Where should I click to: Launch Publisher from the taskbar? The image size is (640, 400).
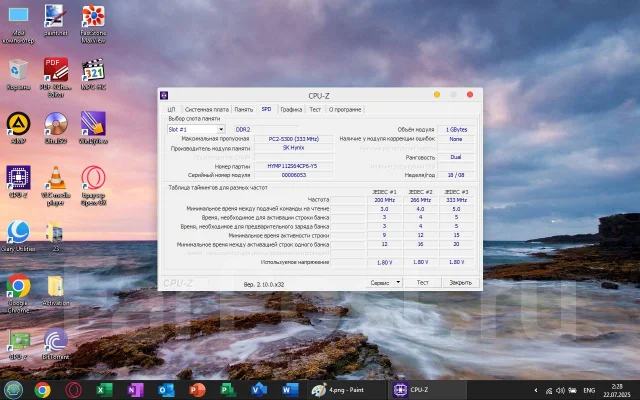click(228, 390)
